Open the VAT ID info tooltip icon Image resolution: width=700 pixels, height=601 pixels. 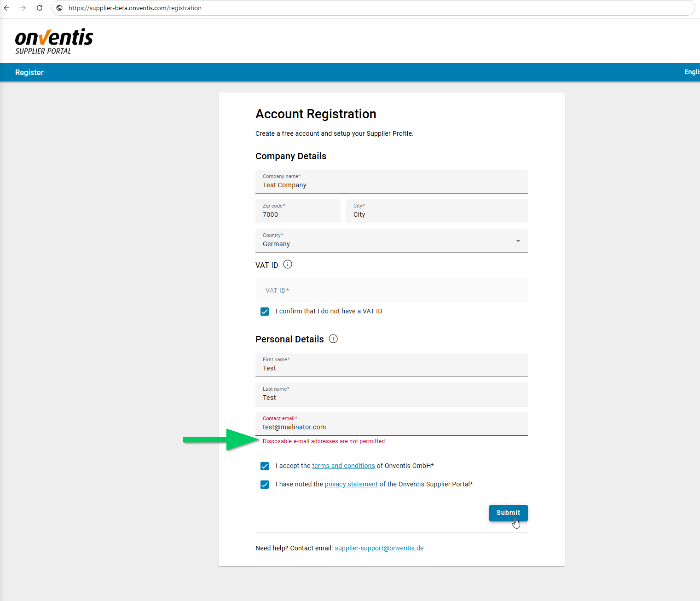[288, 265]
